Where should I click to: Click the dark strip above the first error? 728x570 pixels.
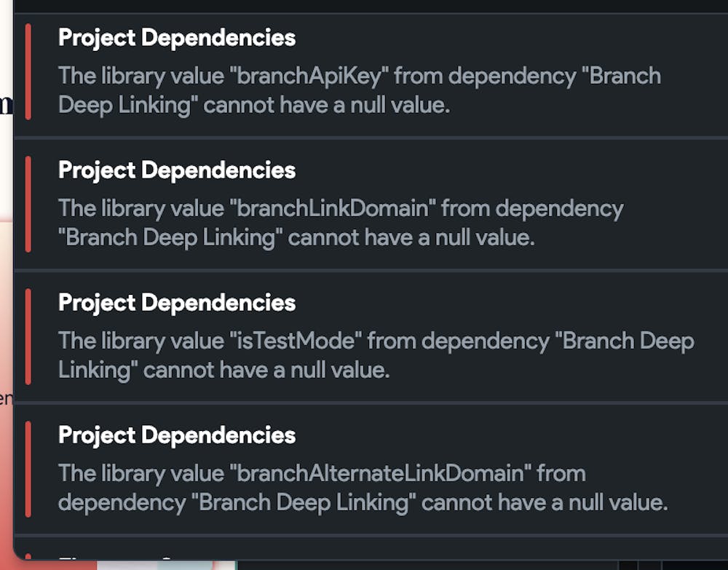tap(364, 6)
